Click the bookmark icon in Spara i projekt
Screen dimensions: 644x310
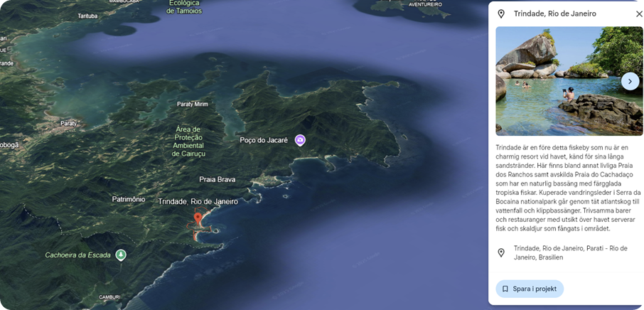click(x=505, y=289)
